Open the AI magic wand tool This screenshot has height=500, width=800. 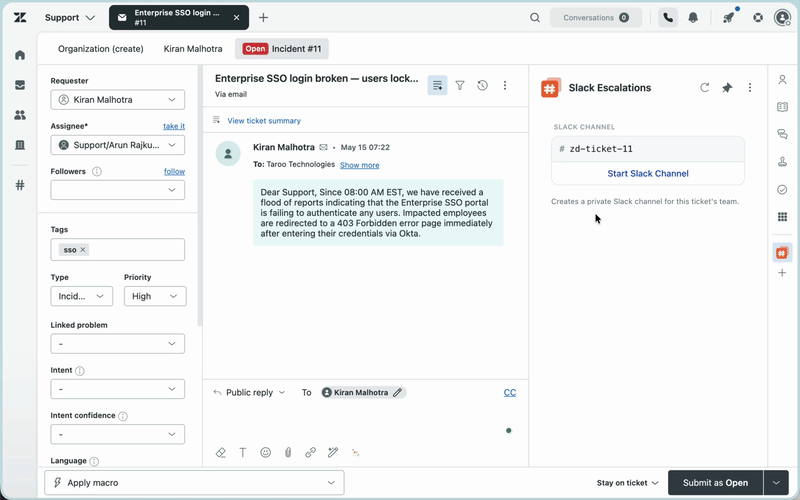point(333,453)
